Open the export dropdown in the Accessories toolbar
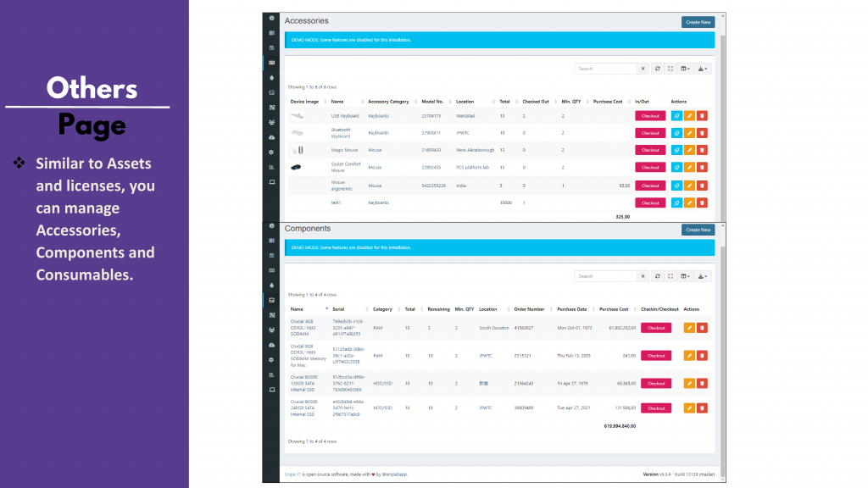 704,69
